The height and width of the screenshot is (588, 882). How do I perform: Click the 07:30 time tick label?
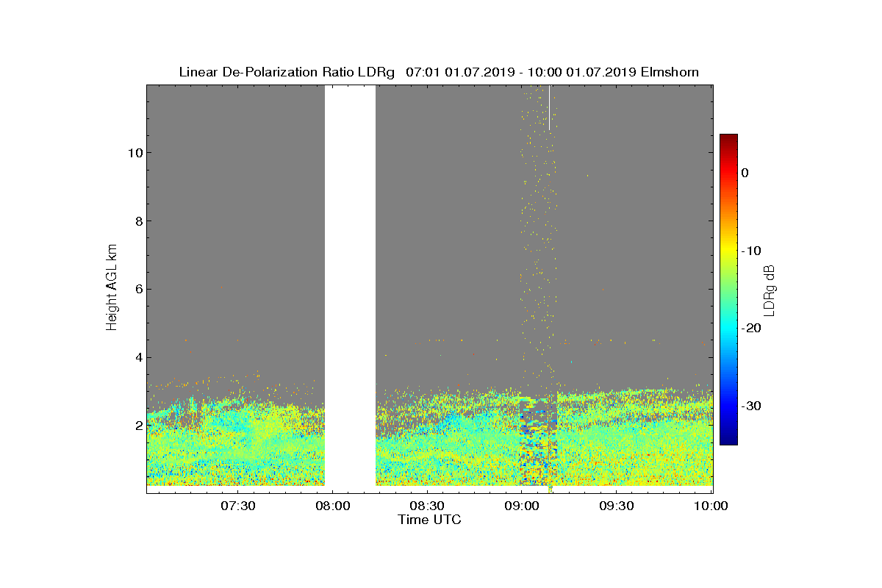237,506
